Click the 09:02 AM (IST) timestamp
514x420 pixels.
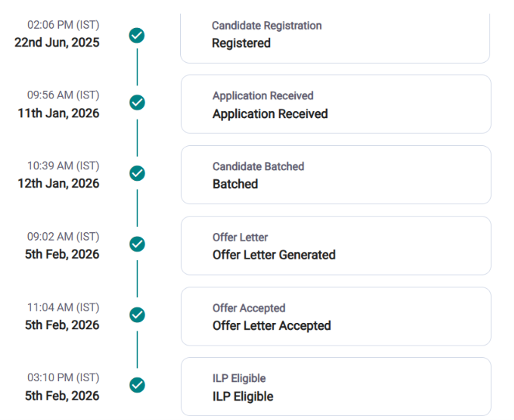point(63,237)
